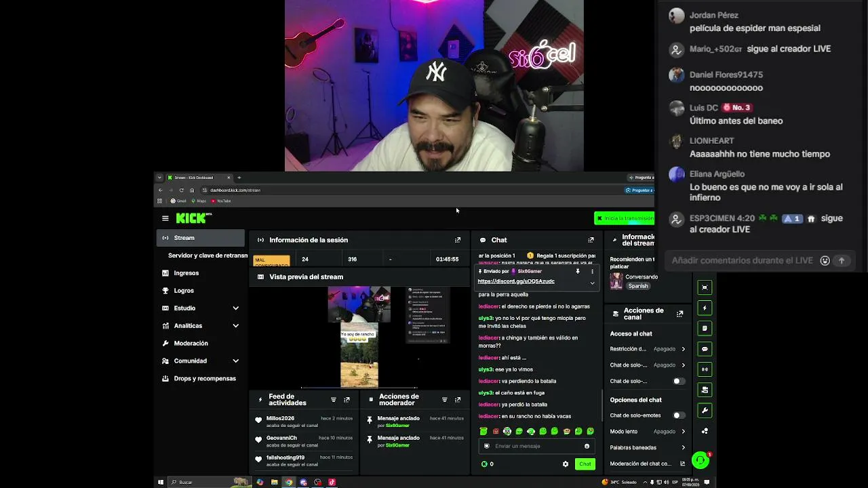The width and height of the screenshot is (868, 488).
Task: Open the browser home page
Action: (192, 190)
